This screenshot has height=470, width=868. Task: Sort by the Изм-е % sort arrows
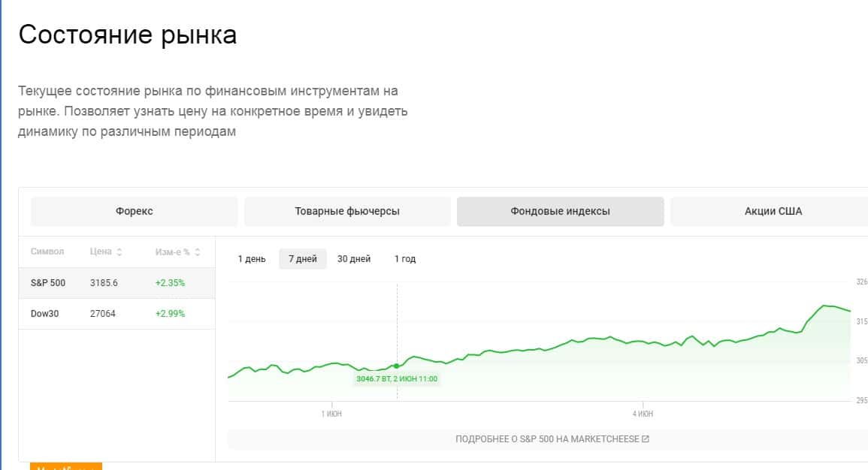click(197, 252)
